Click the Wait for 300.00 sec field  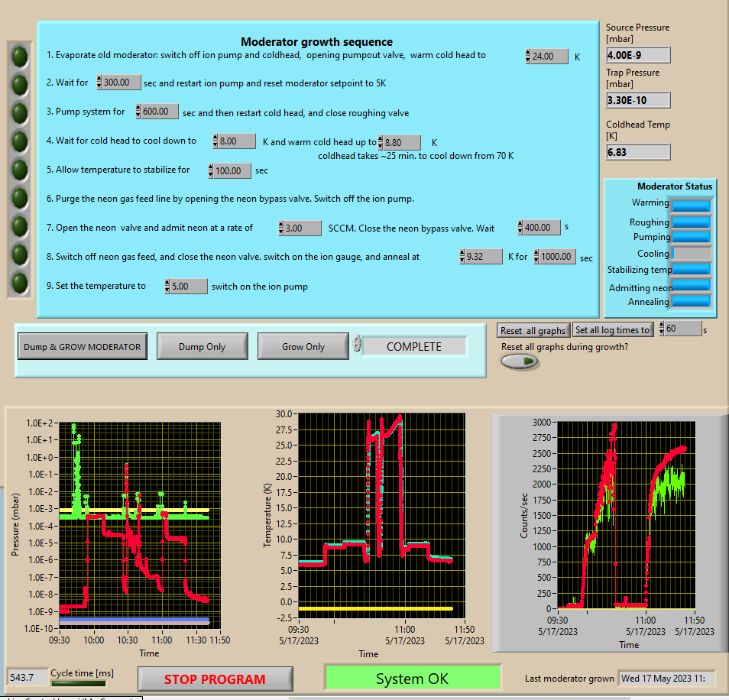[x=121, y=83]
